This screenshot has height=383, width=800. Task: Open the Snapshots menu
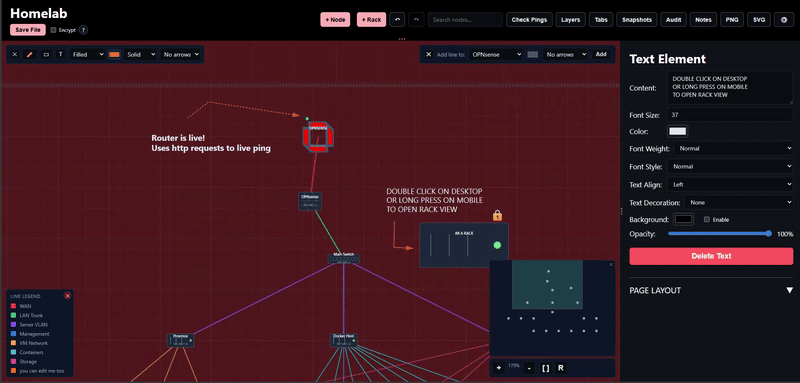click(x=637, y=20)
